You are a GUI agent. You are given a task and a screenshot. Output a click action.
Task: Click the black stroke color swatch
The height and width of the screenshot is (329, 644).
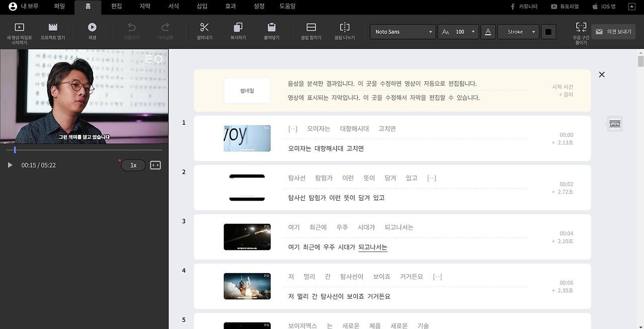click(x=548, y=32)
